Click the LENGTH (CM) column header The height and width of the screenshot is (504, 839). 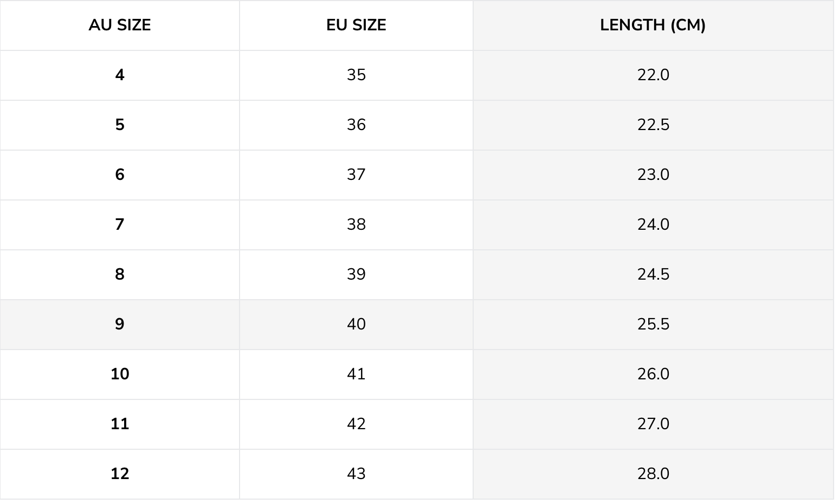(653, 25)
